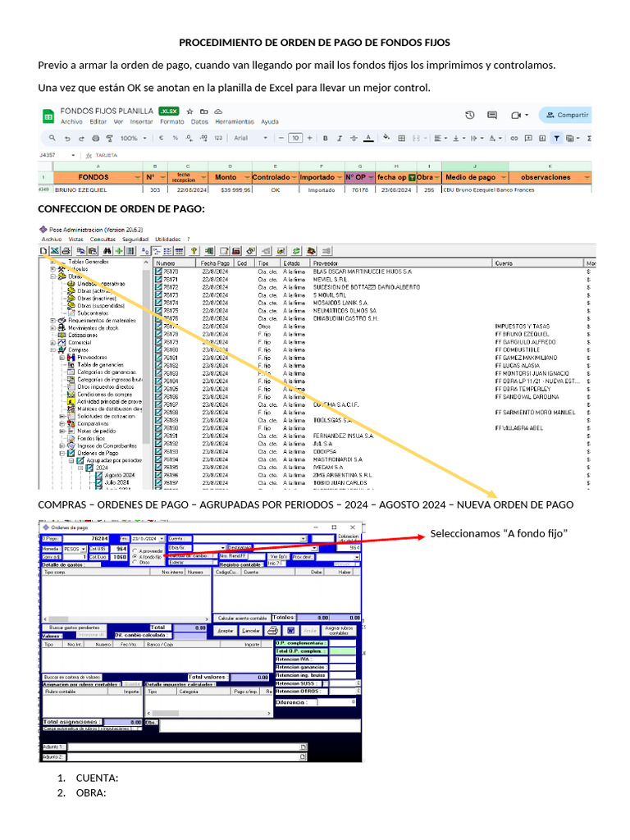Select Fondos fijos in the tree
The height and width of the screenshot is (840, 630).
tap(90, 438)
